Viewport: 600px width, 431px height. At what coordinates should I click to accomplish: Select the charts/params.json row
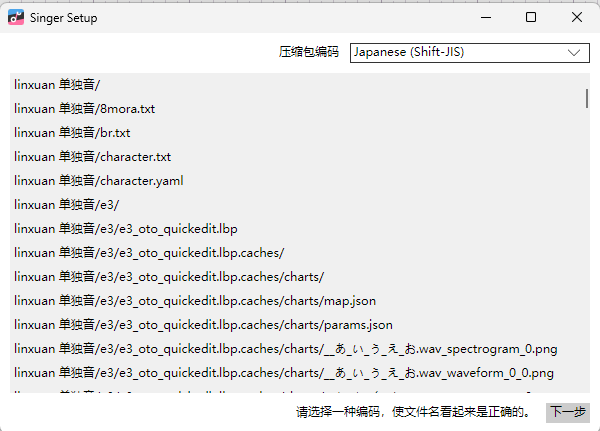tap(299, 325)
